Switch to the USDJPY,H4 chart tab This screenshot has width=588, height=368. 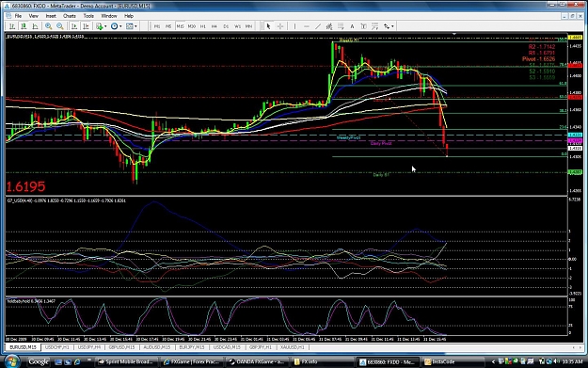89,347
